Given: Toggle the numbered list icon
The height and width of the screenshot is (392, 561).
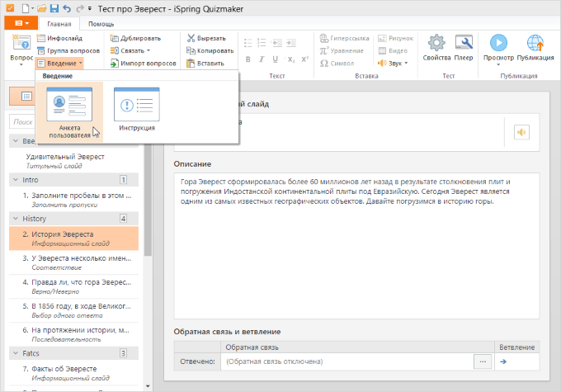Looking at the screenshot, I should (x=262, y=43).
